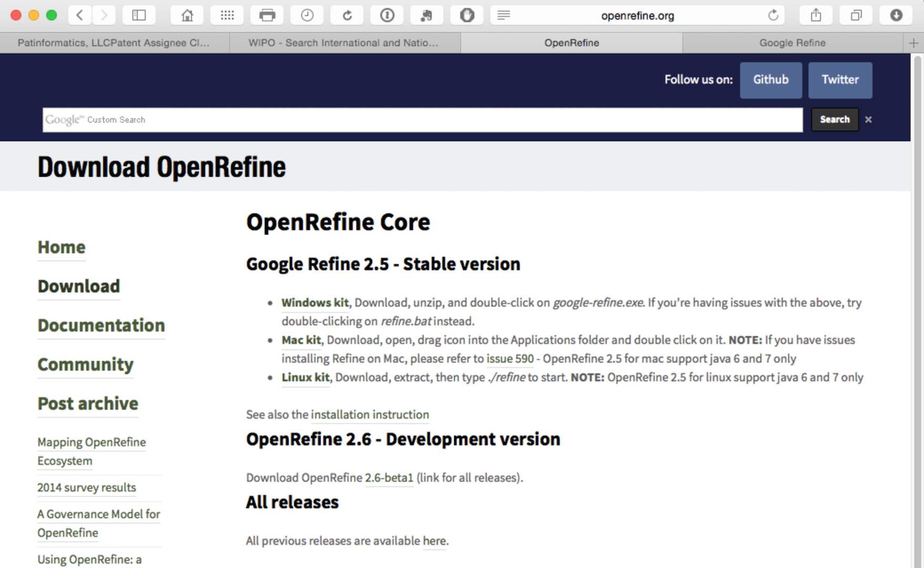Viewport: 924px width, 568px height.
Task: Download the Mac kit
Action: pos(301,340)
